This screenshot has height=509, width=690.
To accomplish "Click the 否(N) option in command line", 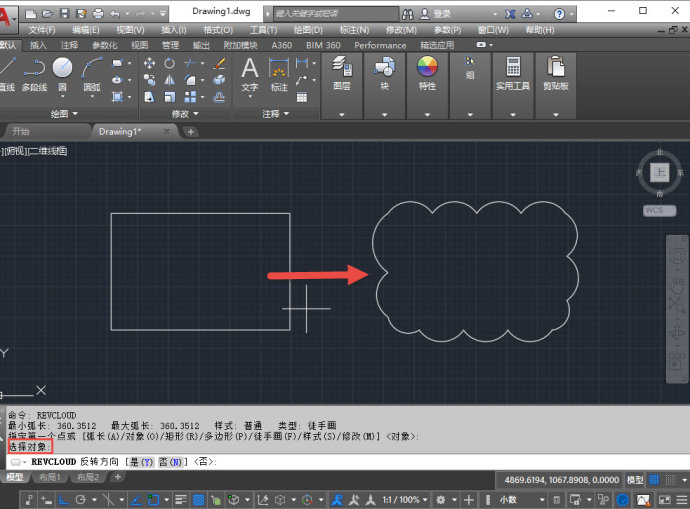I will (x=170, y=462).
